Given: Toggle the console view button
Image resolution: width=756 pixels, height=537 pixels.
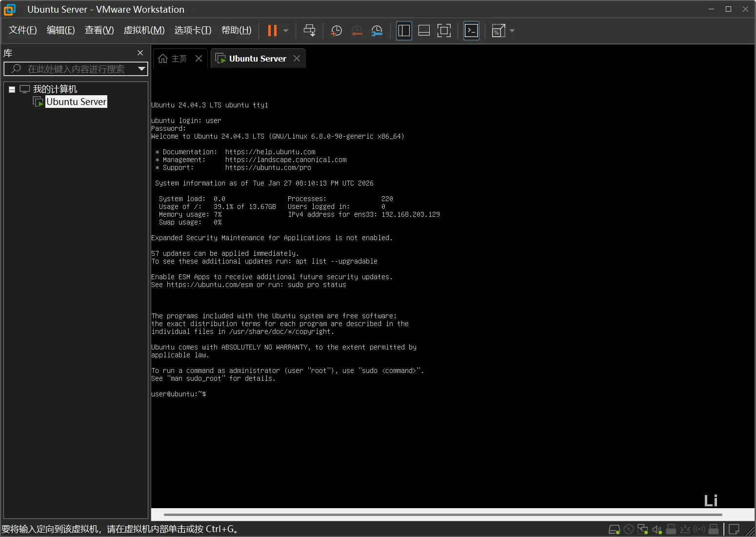Looking at the screenshot, I should 471,31.
